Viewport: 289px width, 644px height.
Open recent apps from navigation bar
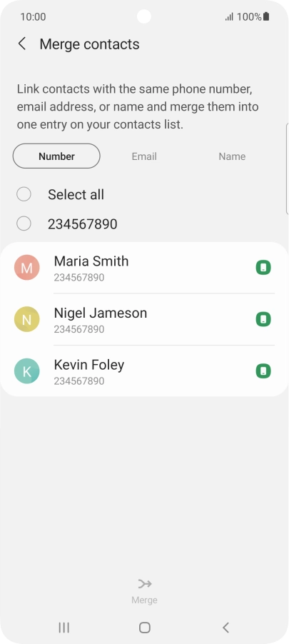[64, 627]
